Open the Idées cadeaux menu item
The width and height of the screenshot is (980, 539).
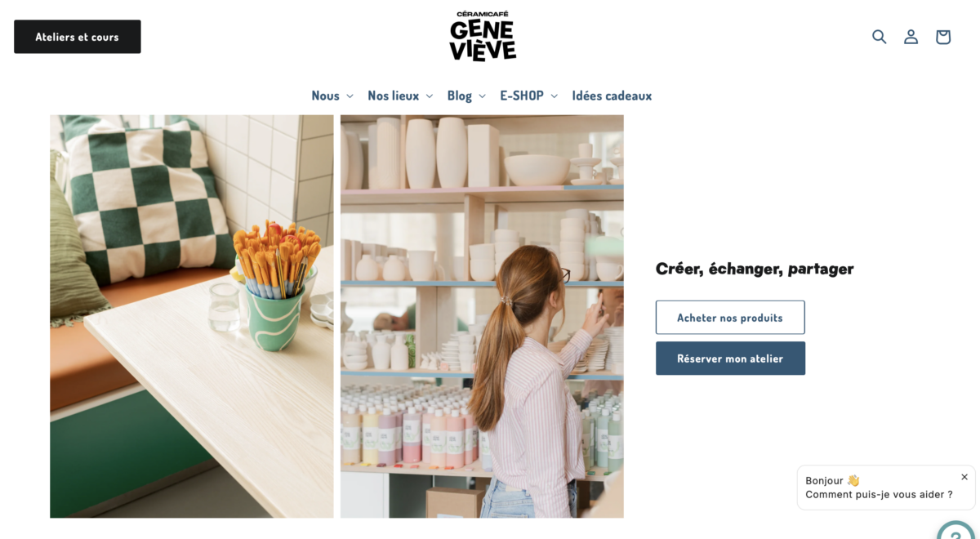(x=612, y=96)
